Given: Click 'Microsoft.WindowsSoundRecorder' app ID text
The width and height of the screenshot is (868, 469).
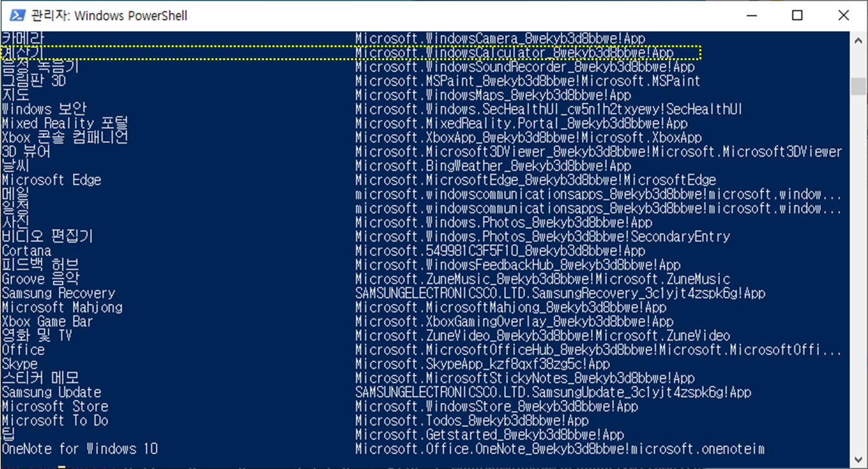Looking at the screenshot, I should coord(525,67).
